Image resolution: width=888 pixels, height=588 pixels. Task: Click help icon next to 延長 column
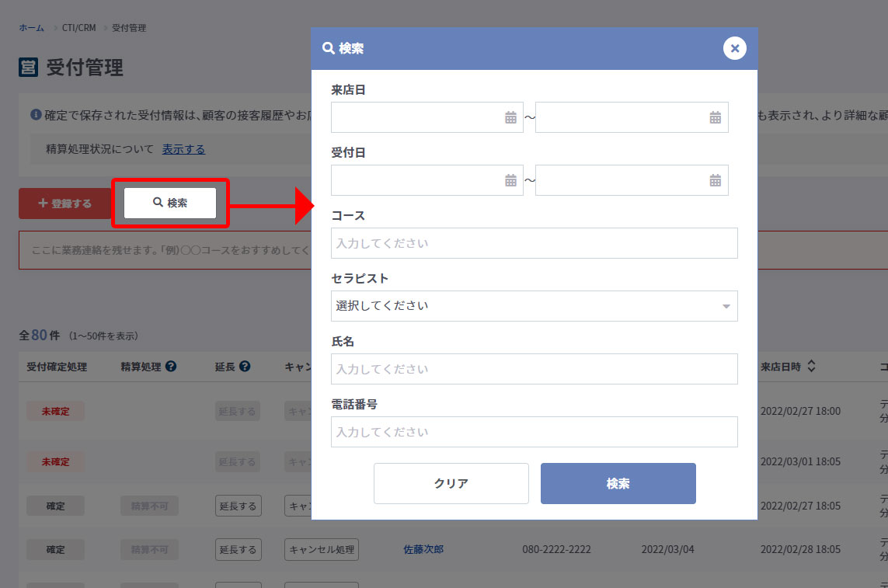tap(245, 367)
